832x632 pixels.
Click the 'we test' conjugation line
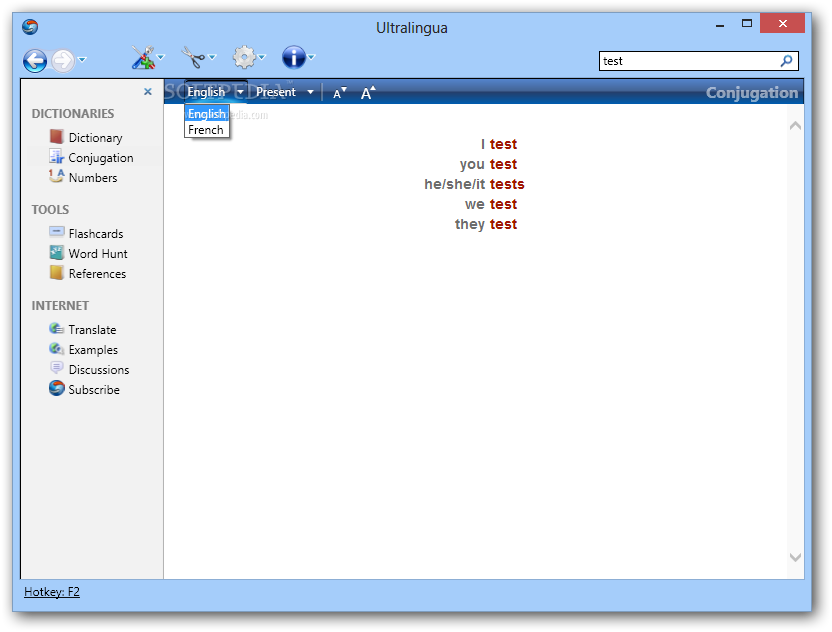(x=491, y=204)
